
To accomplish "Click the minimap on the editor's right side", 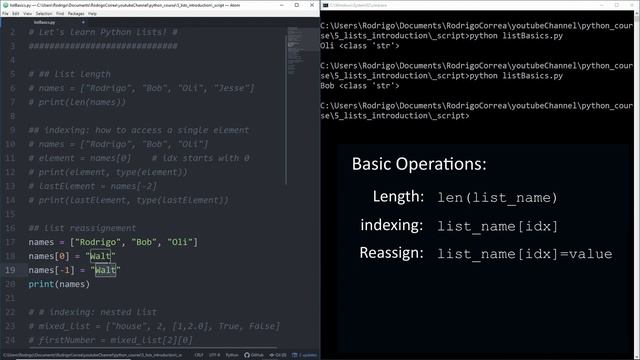I will (303, 51).
